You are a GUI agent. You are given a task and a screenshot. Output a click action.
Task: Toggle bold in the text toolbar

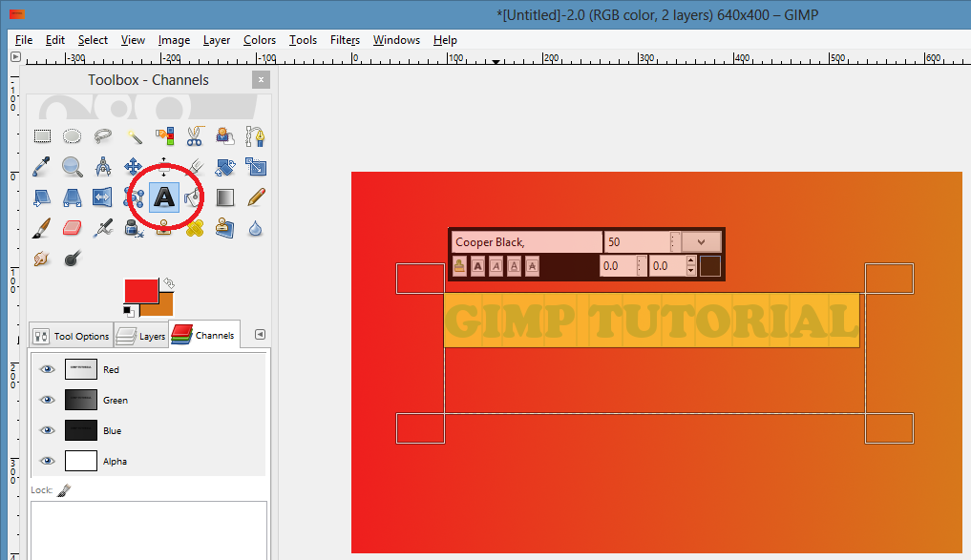pos(477,267)
